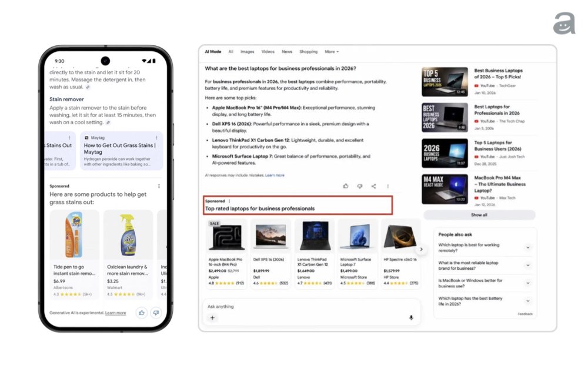Click the plus icon in the Ask anything box
The image size is (588, 368).
[x=212, y=318]
